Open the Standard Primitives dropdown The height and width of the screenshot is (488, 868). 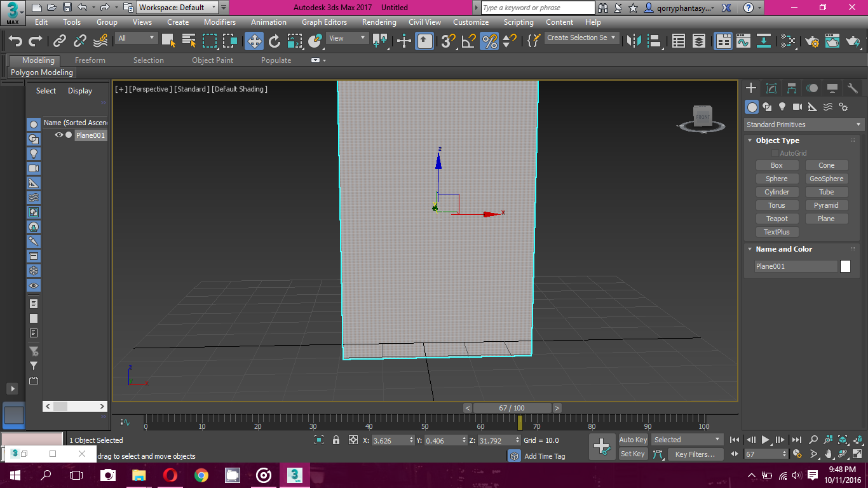[x=803, y=124]
